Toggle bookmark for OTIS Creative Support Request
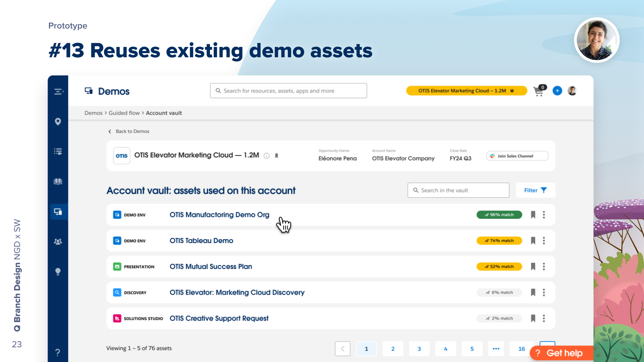Screen dimensions: 644x362 click(533, 318)
